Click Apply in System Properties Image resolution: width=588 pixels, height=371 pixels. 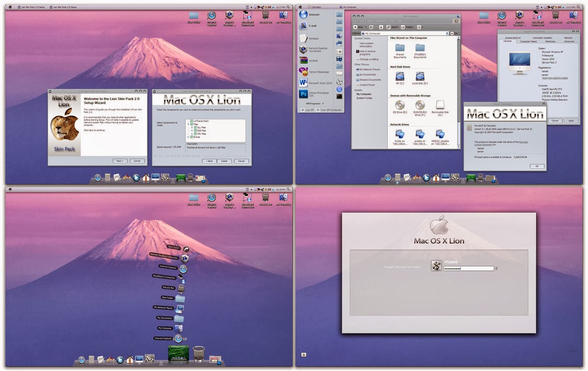(x=571, y=121)
